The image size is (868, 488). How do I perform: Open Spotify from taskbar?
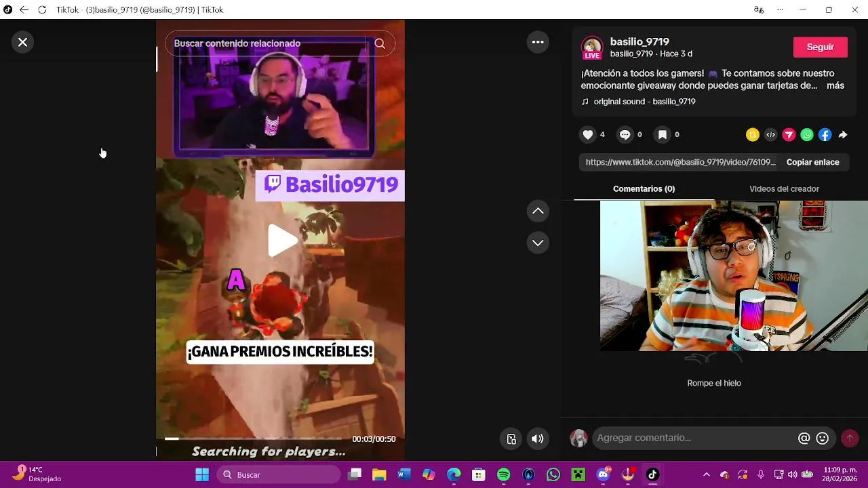click(x=504, y=474)
